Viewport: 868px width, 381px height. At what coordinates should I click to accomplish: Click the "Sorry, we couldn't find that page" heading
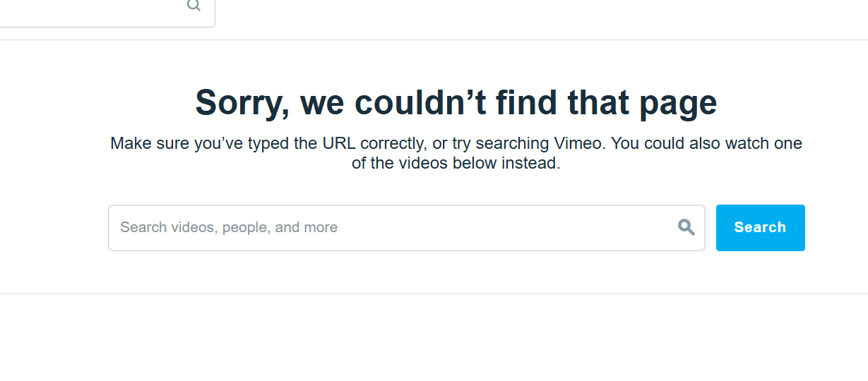(x=456, y=102)
